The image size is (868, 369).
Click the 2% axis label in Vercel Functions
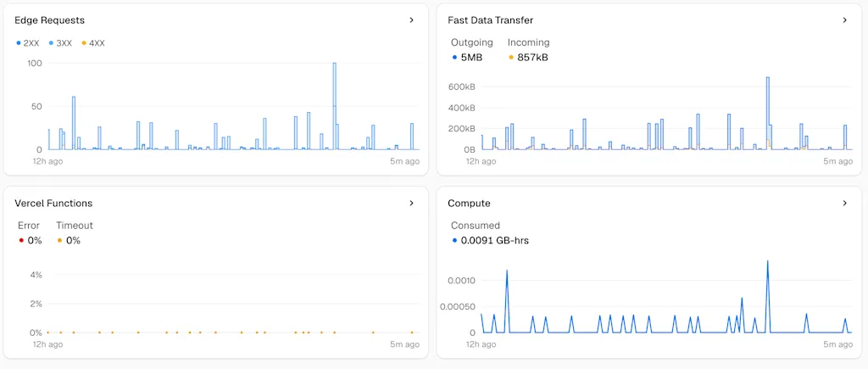coord(36,304)
